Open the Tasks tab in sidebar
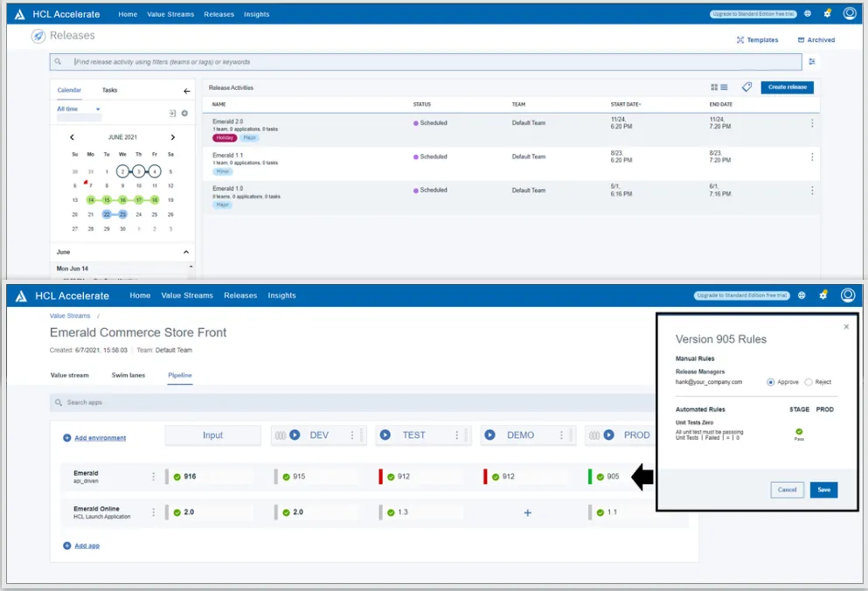 (x=109, y=90)
